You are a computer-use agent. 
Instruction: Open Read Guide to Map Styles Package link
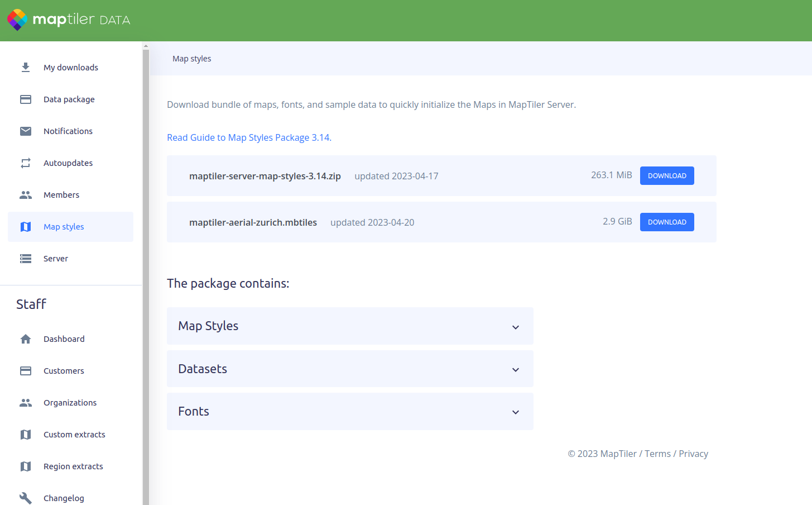[249, 137]
